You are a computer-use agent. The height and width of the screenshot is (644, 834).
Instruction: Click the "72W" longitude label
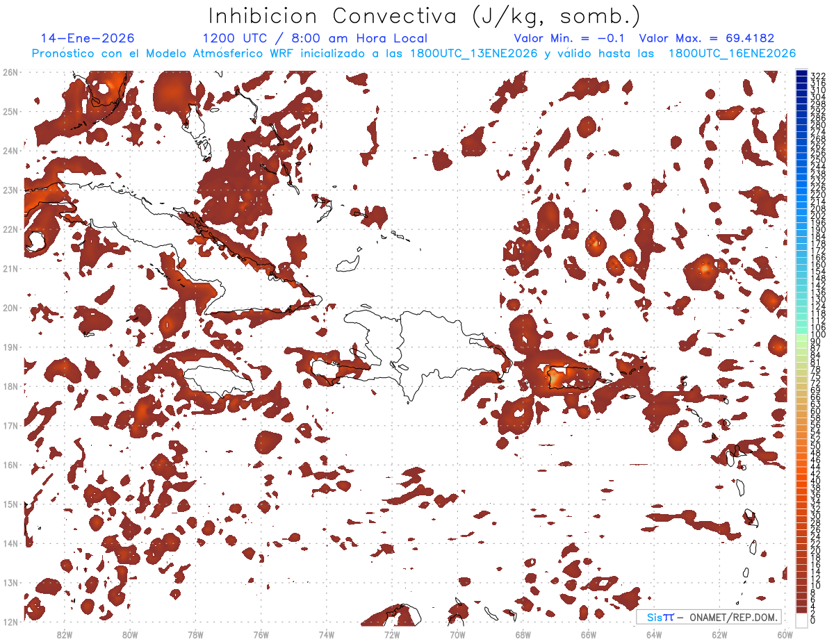(392, 634)
